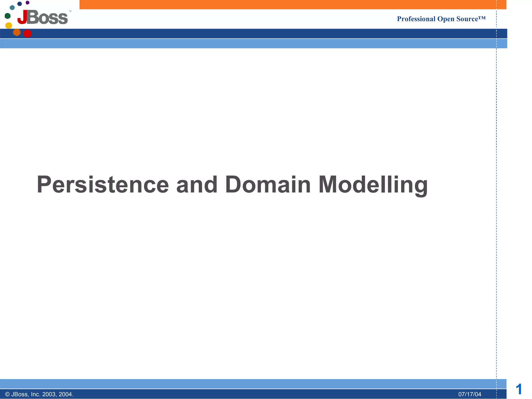Click the red dot in logo

click(x=27, y=34)
